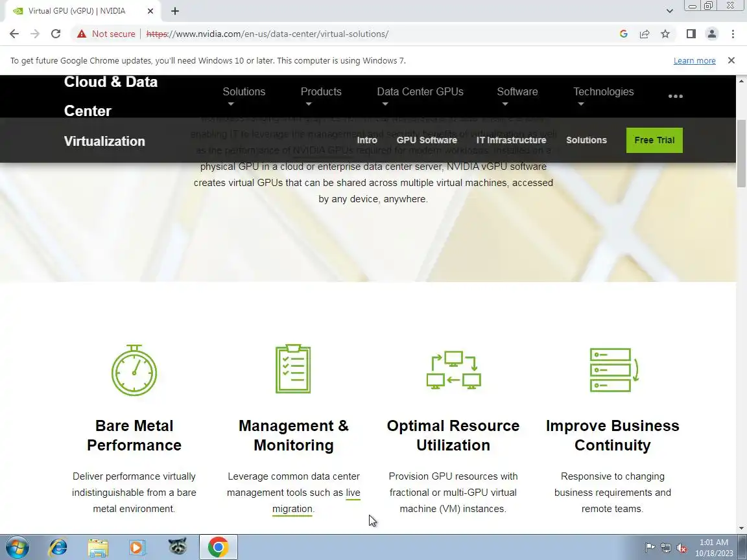Open the side panel icon
Screen dimensions: 747x560
tap(691, 34)
